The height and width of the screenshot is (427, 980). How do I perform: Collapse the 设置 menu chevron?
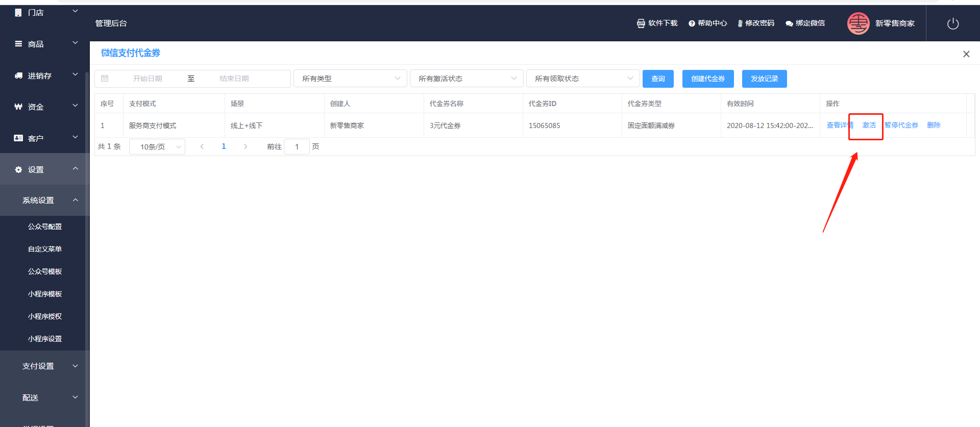click(75, 168)
